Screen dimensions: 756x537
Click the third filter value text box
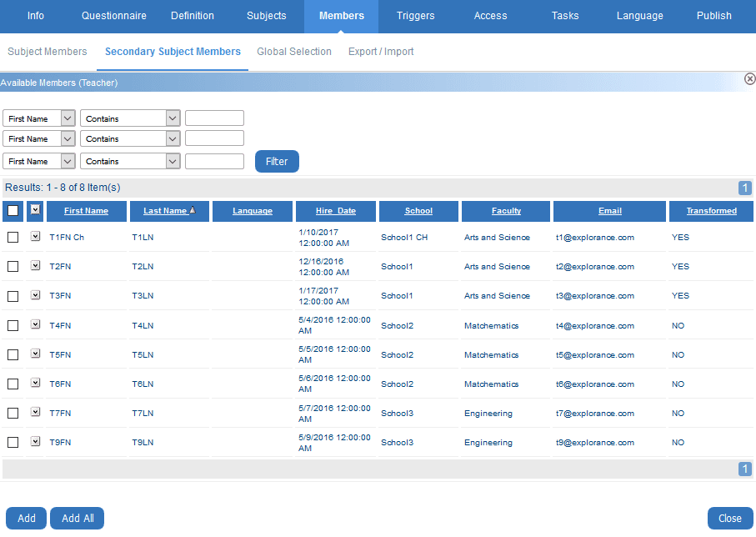pos(214,161)
